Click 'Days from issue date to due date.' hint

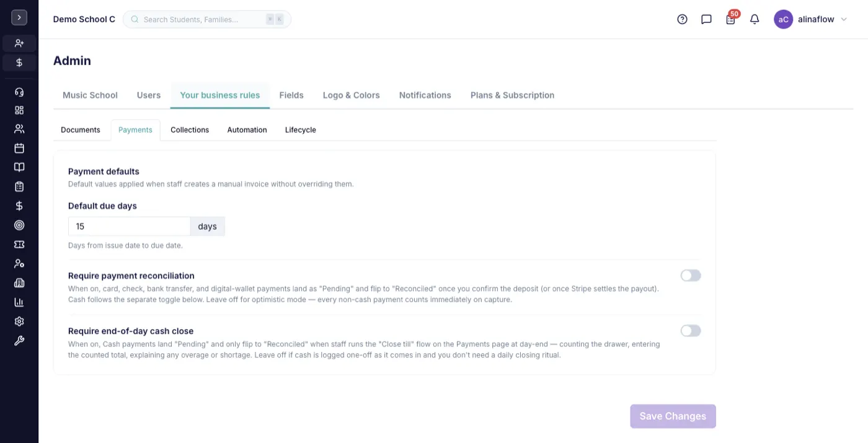click(x=125, y=245)
